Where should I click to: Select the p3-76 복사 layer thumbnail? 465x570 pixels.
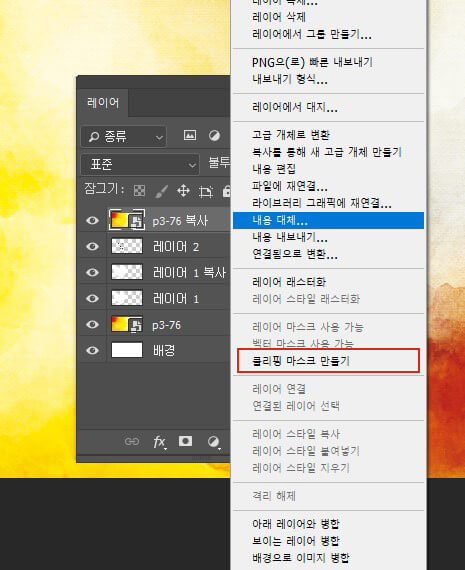127,220
